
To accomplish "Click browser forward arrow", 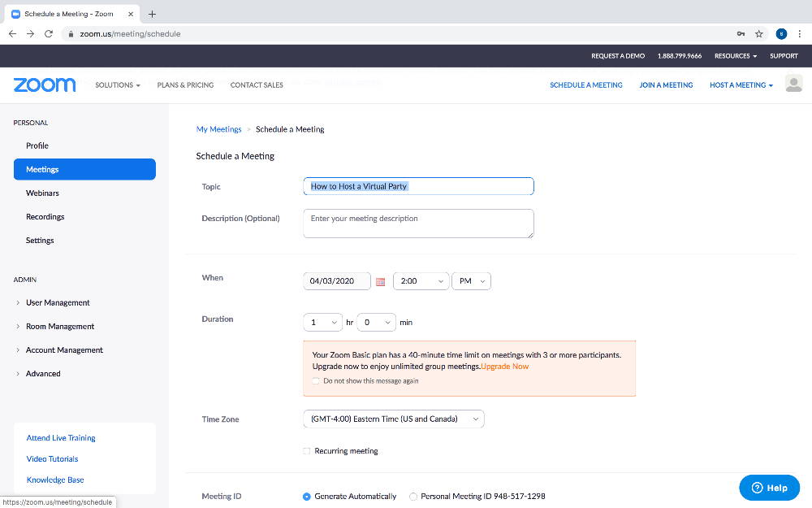I will click(31, 33).
